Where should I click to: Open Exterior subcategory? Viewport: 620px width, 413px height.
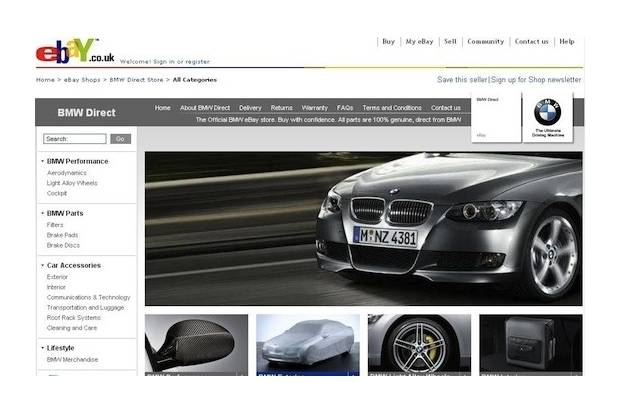(x=57, y=277)
